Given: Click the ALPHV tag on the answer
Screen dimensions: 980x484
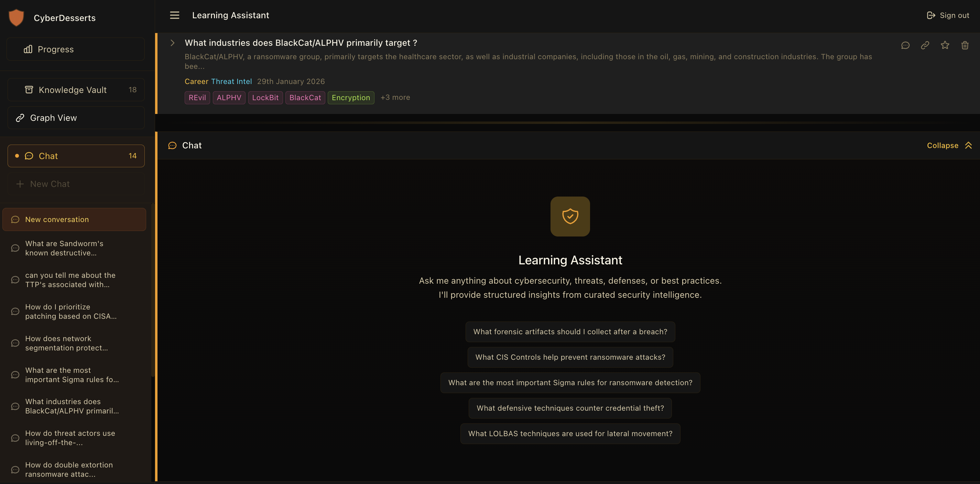Looking at the screenshot, I should [229, 97].
